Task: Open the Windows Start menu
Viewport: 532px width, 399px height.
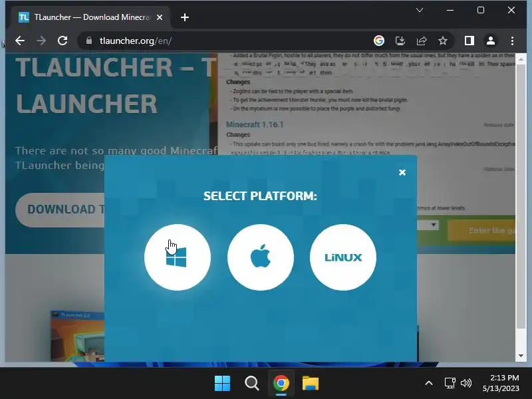Action: [x=223, y=384]
